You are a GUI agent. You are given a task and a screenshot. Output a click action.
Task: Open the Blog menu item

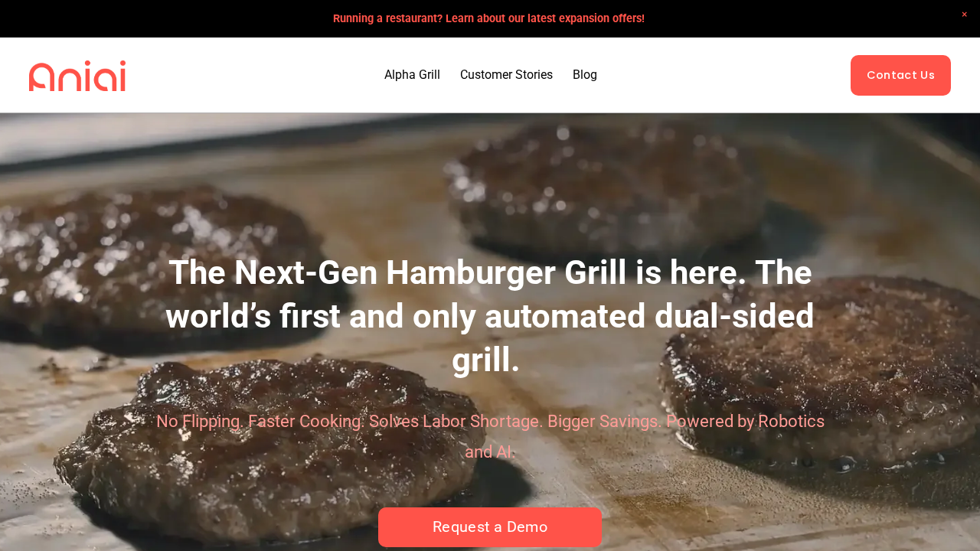(x=585, y=75)
